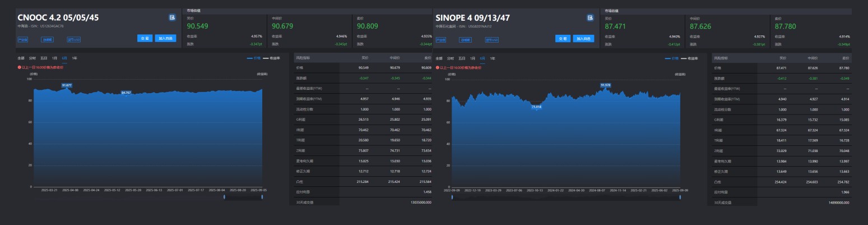
Task: Click the 215.284 凸性 value
Action: click(362, 182)
